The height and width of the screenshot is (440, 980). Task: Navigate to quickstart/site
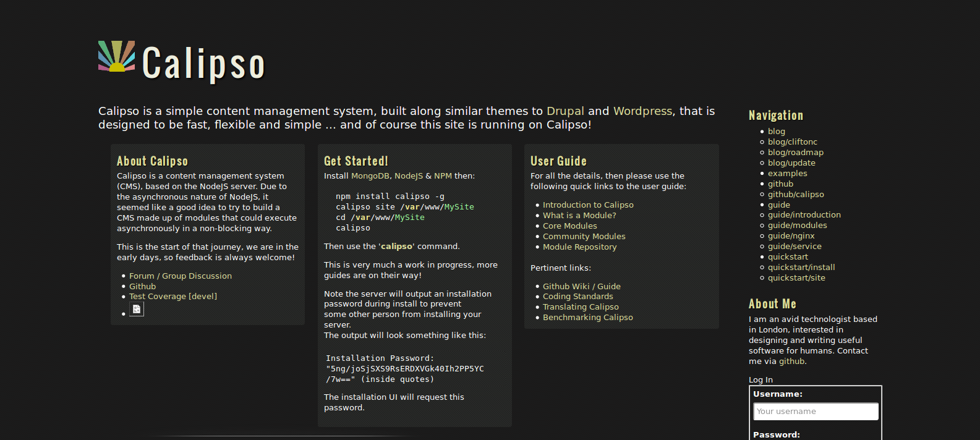click(796, 278)
